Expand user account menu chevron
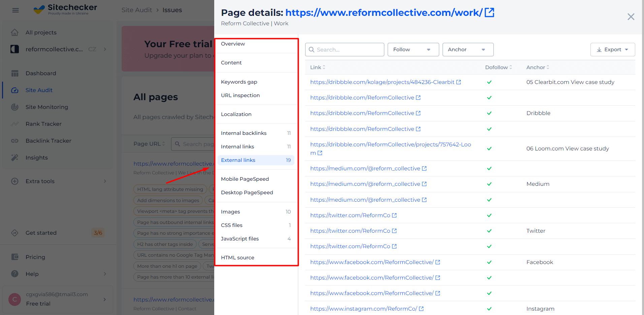This screenshot has width=644, height=315. pos(105,299)
